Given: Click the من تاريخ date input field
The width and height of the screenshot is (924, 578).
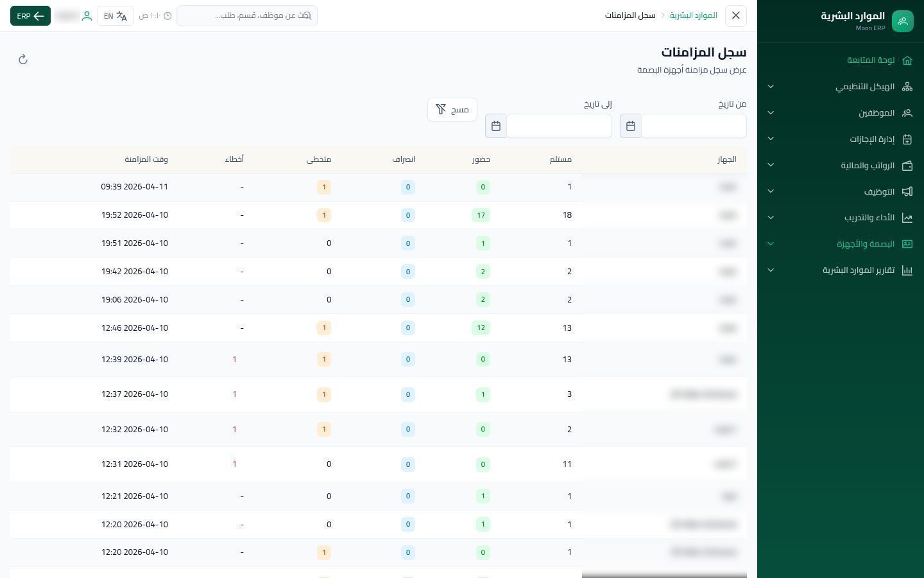Looking at the screenshot, I should pos(694,126).
